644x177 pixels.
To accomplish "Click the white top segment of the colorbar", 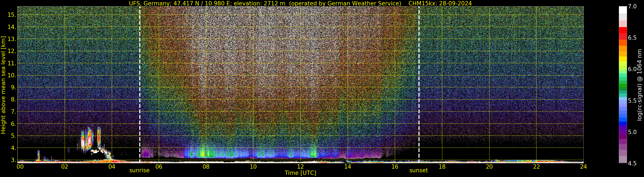I will click(623, 10).
